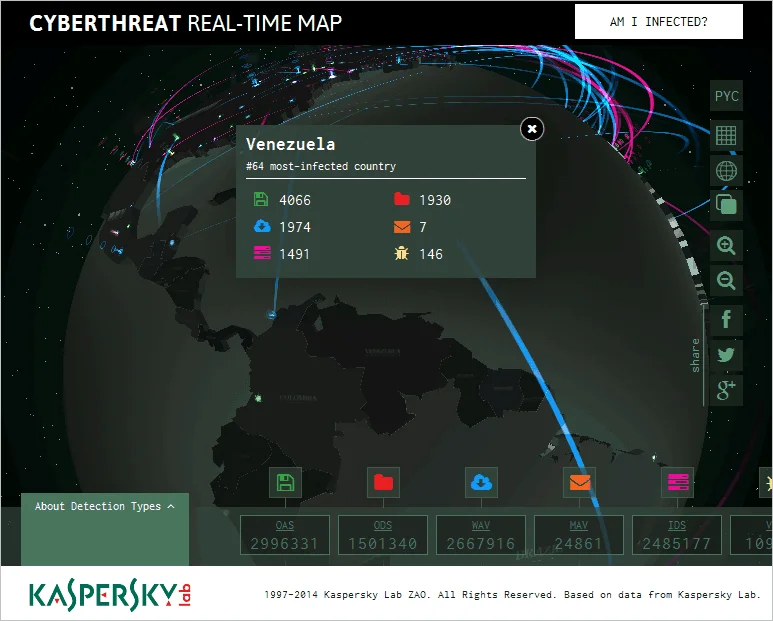This screenshot has height=621, width=773.
Task: Click the Kaspersky Lab logo
Action: 110,593
